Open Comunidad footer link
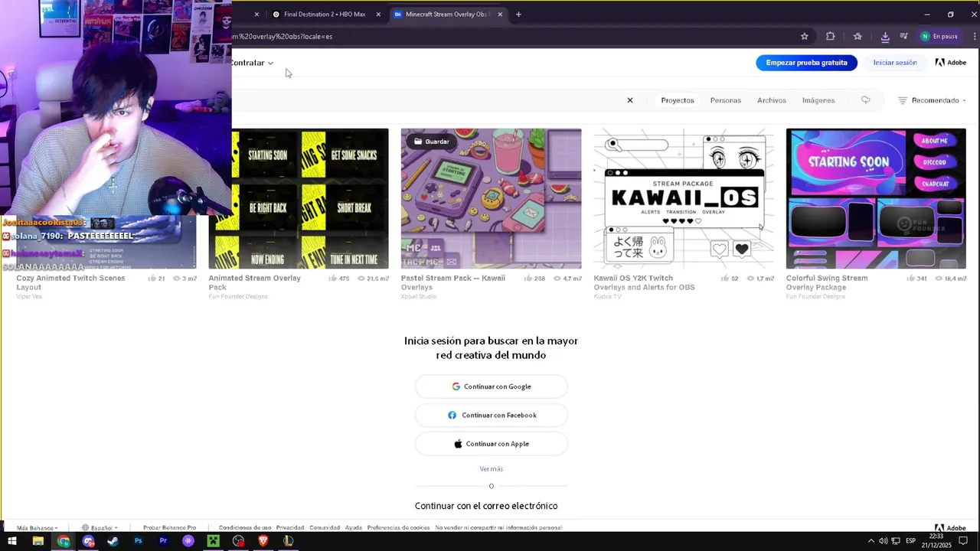980x551 pixels. pos(325,528)
